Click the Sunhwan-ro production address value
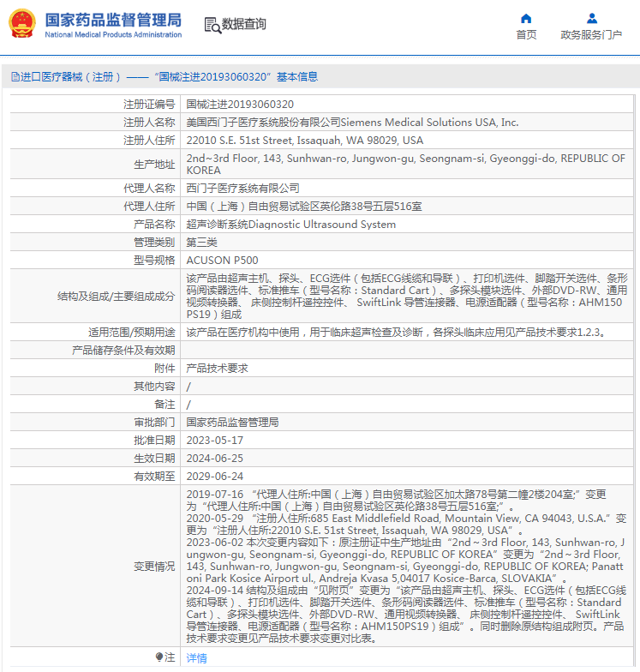This screenshot has height=672, width=640. pyautogui.click(x=406, y=165)
